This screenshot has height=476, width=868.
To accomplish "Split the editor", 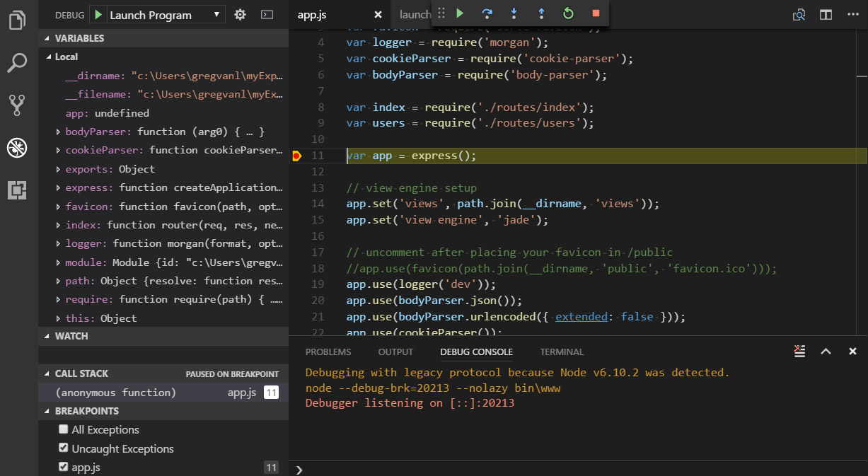I will [826, 15].
